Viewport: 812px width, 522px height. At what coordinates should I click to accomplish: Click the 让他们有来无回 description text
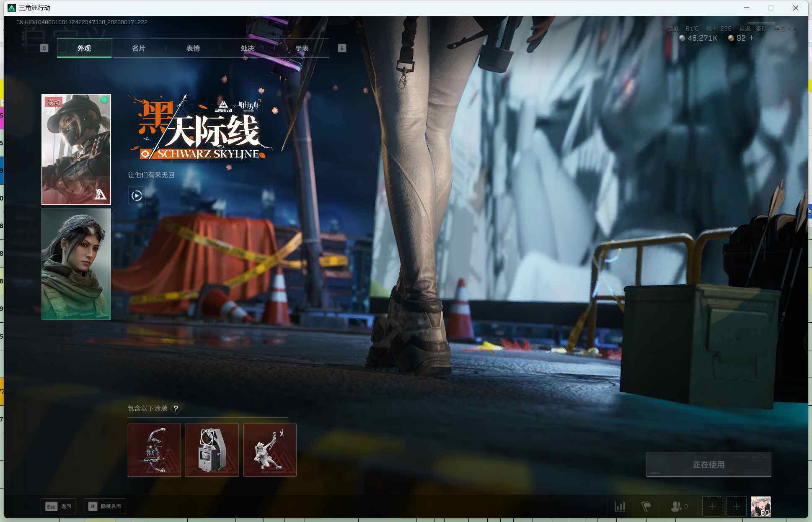point(151,175)
